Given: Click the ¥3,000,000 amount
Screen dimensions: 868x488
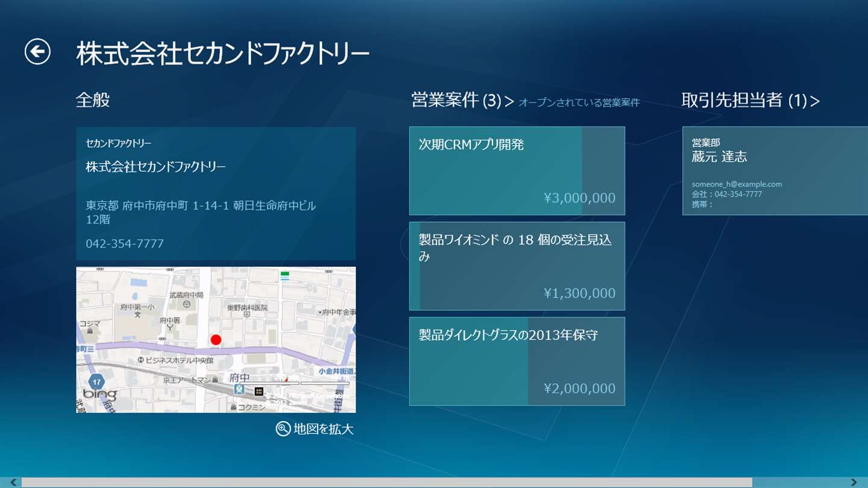Looking at the screenshot, I should click(579, 198).
